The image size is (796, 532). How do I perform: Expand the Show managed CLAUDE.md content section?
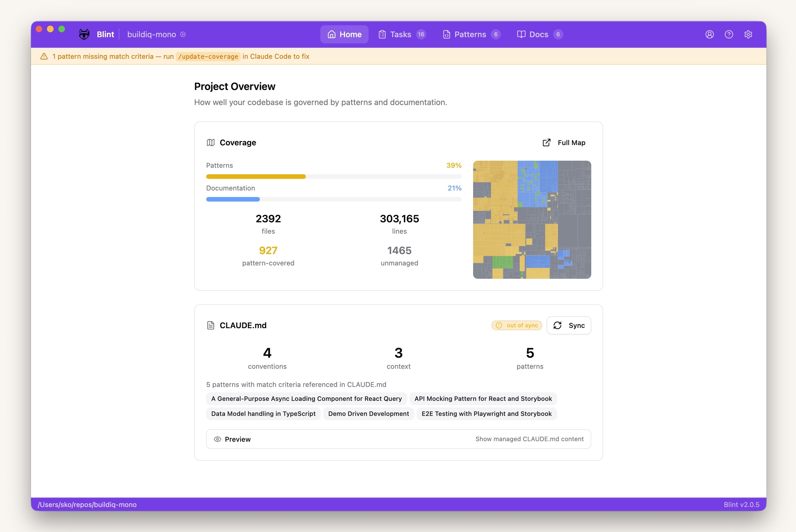pyautogui.click(x=529, y=439)
